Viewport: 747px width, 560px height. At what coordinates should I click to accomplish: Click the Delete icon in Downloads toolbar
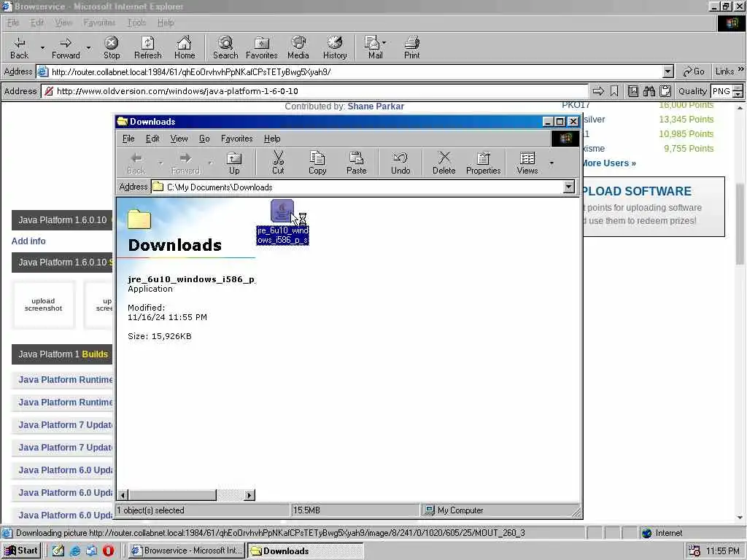coord(444,163)
